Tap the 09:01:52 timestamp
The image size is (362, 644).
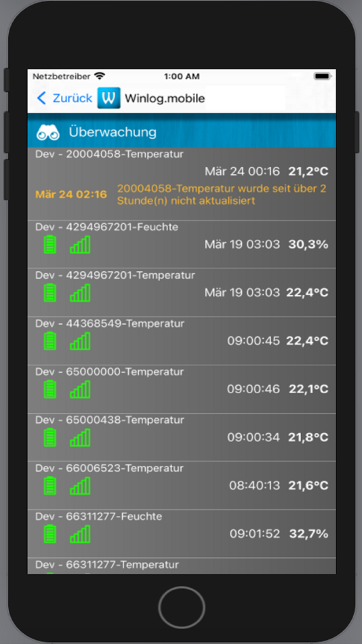coord(255,534)
